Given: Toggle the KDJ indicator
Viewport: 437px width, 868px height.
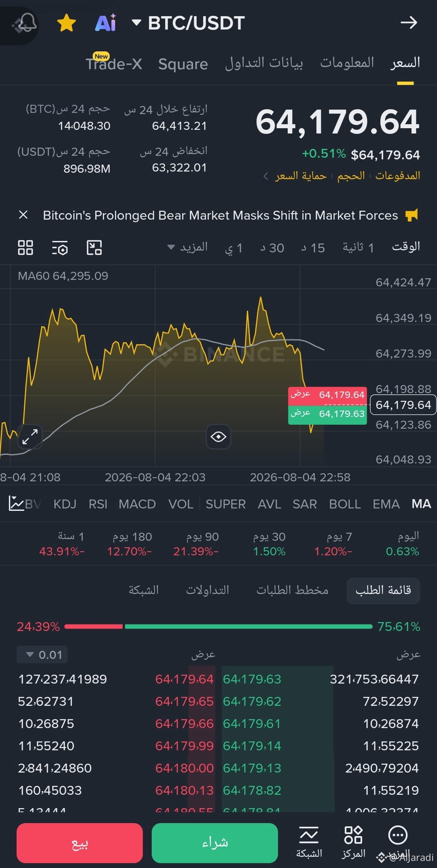Looking at the screenshot, I should [65, 504].
